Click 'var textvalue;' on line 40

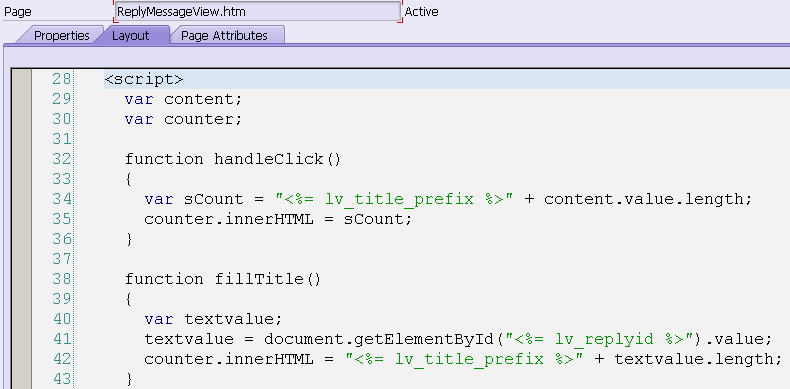214,319
